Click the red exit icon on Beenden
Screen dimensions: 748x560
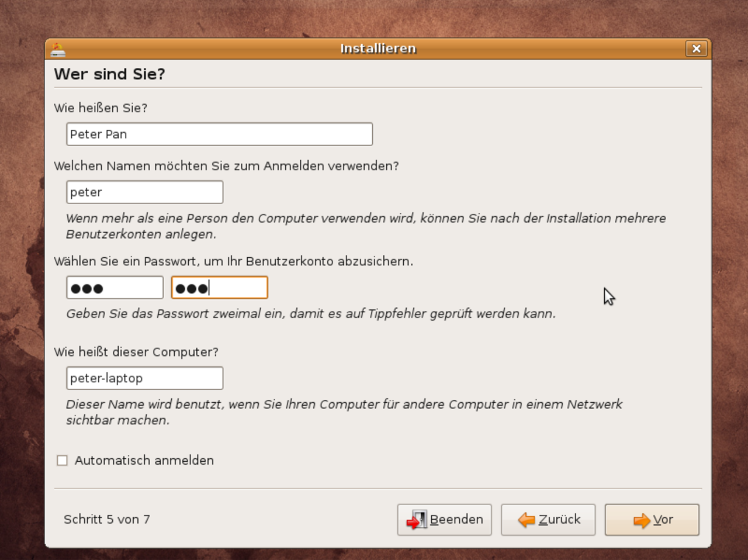[x=417, y=520]
